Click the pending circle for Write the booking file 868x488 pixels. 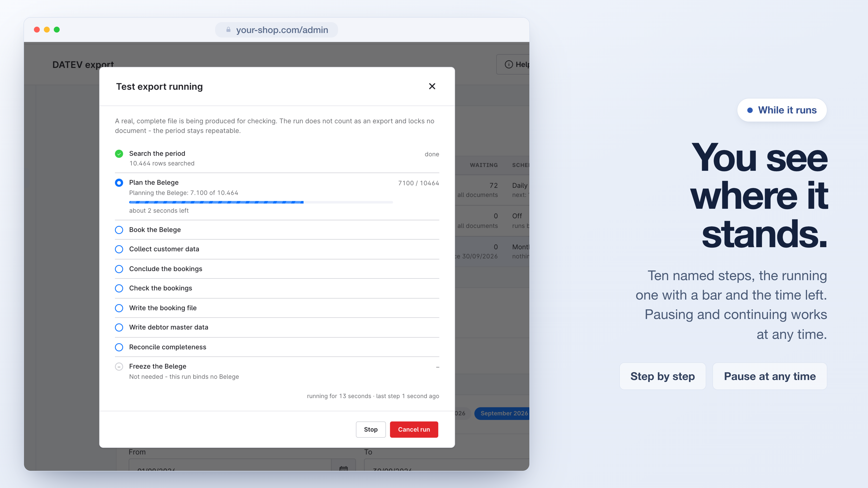tap(119, 308)
